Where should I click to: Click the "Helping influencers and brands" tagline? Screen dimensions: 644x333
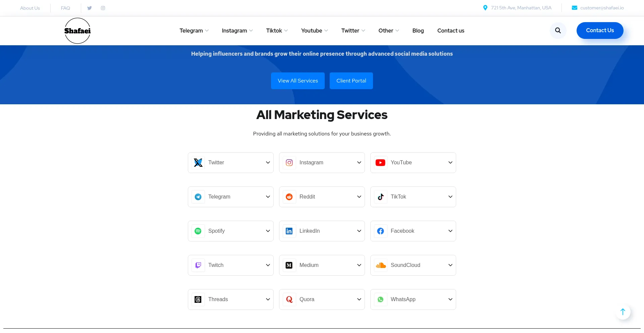click(x=322, y=54)
